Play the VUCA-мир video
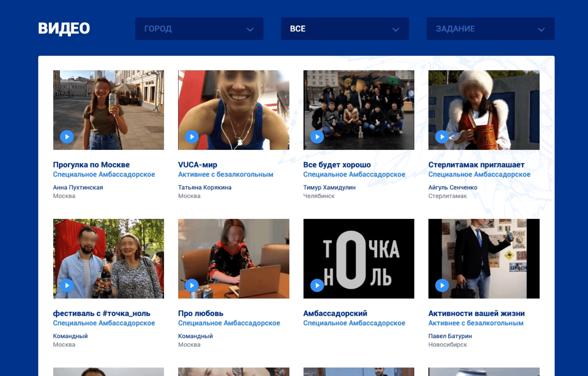 tap(192, 137)
